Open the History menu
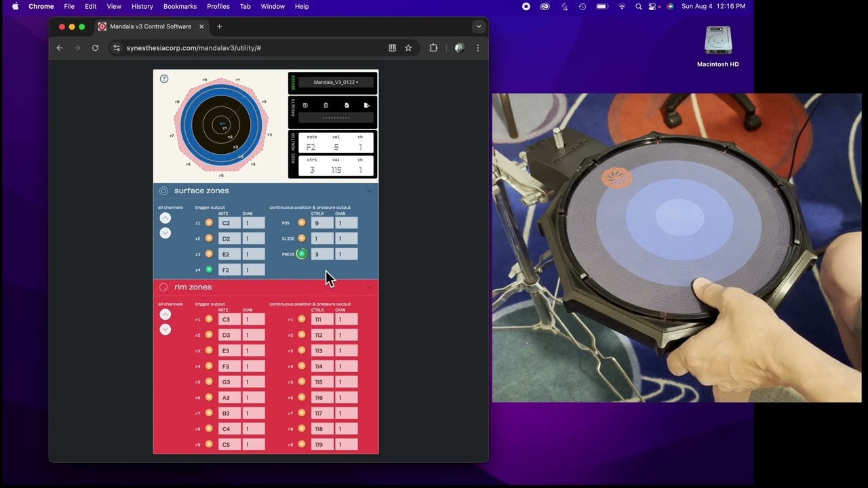 click(x=142, y=6)
